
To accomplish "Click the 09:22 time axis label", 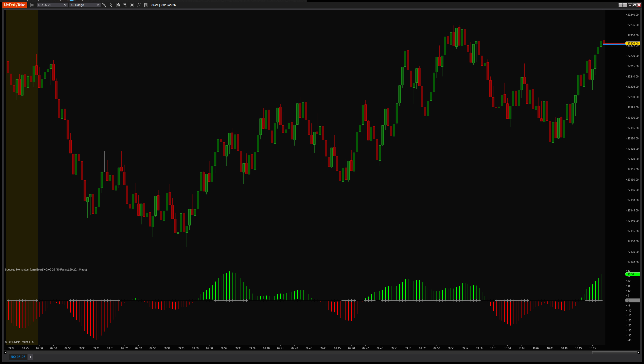I will coord(11,348).
